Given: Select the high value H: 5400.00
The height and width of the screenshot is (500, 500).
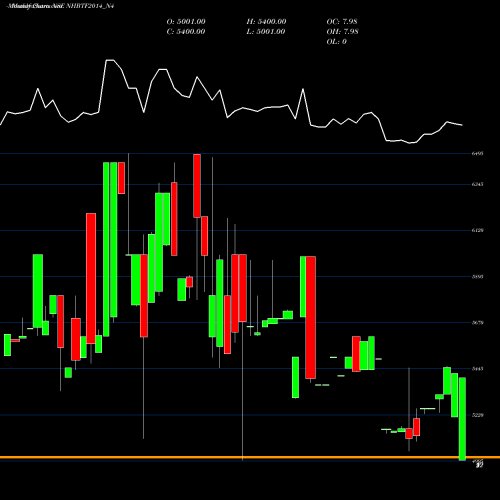Looking at the screenshot, I should 266,21.
